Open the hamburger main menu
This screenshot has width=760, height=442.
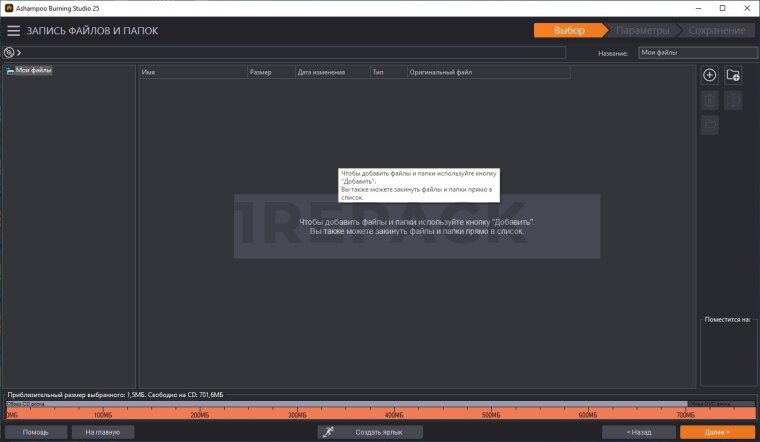(x=14, y=31)
